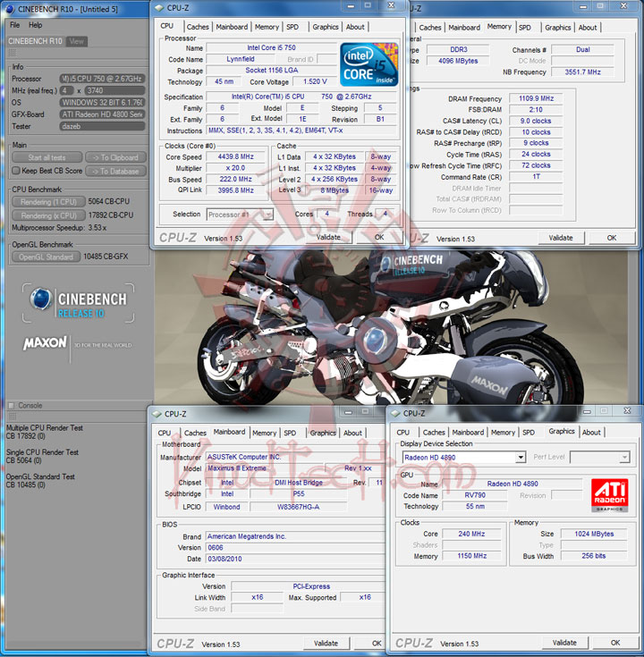Click Validate in the Mainboard window
644x657 pixels.
click(326, 643)
